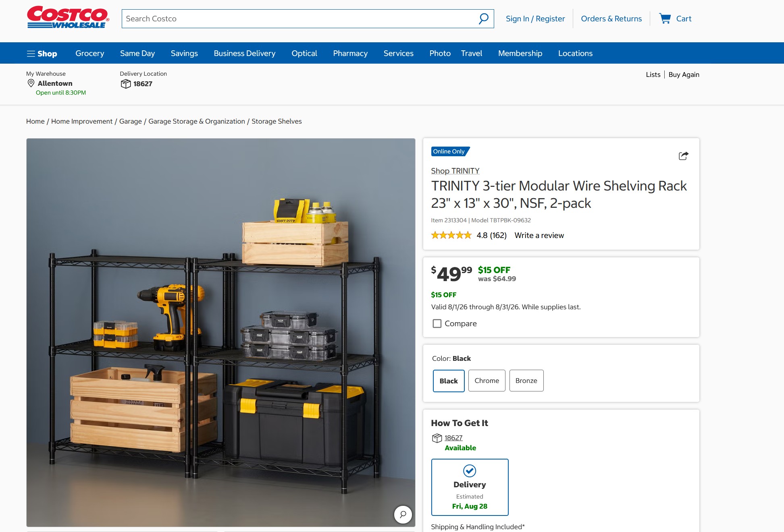
Task: Click Allentown warehouse name
Action: point(55,83)
